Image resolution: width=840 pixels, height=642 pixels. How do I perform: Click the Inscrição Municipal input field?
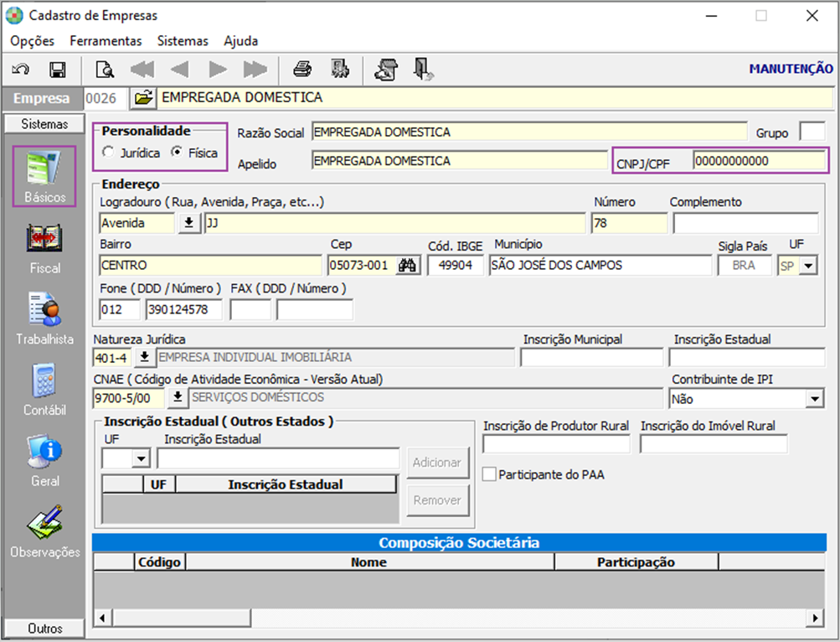(x=591, y=357)
